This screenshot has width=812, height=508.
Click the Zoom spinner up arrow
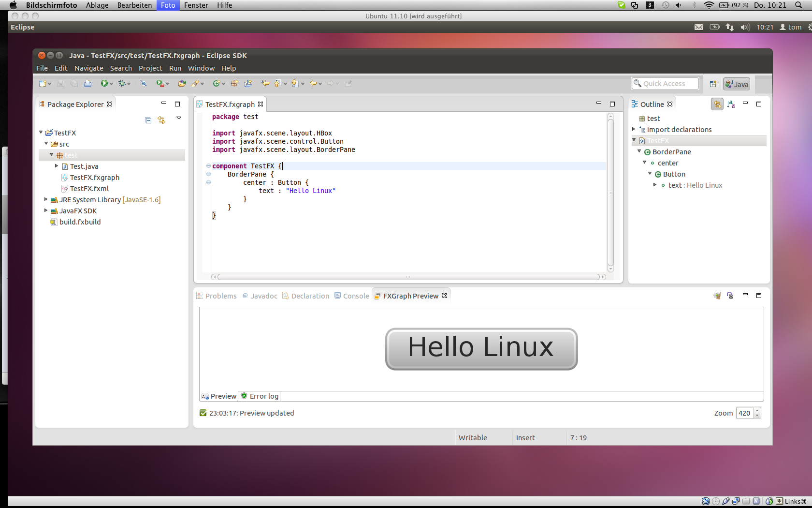point(757,411)
